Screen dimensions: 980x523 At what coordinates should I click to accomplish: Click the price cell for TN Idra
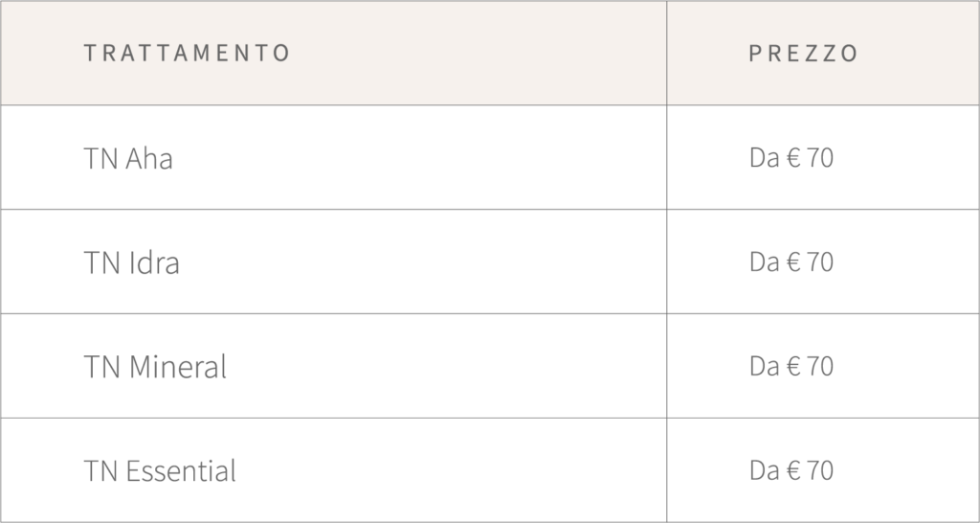[x=791, y=262]
